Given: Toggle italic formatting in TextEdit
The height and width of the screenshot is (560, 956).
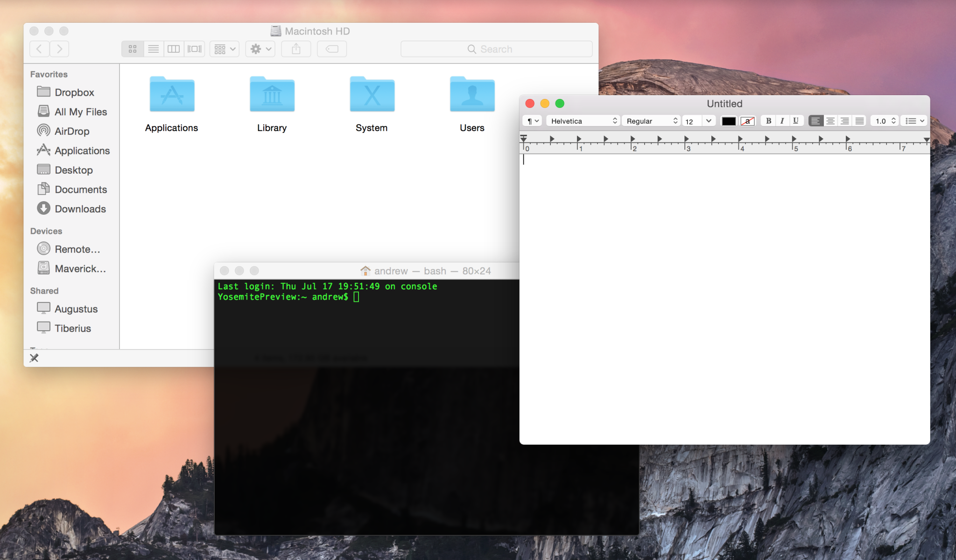Looking at the screenshot, I should point(782,120).
